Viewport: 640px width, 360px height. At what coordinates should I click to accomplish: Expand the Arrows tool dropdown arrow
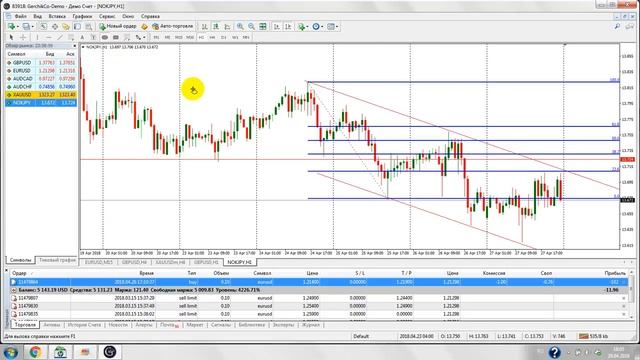pyautogui.click(x=144, y=38)
